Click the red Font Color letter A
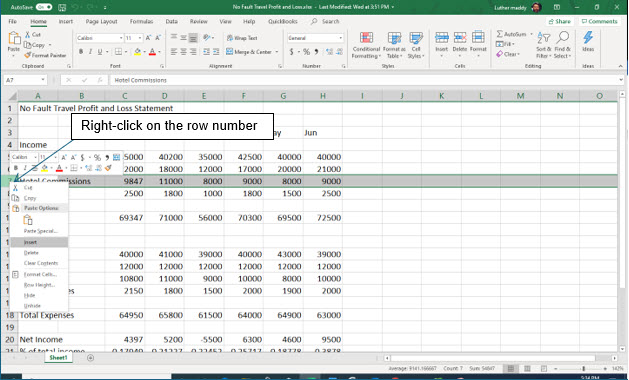The image size is (629, 380). (x=152, y=52)
